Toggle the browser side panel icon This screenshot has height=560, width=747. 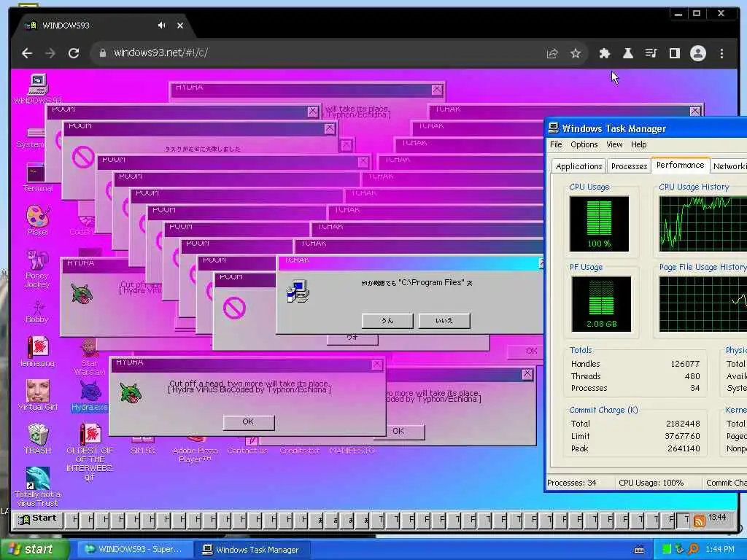coord(675,53)
